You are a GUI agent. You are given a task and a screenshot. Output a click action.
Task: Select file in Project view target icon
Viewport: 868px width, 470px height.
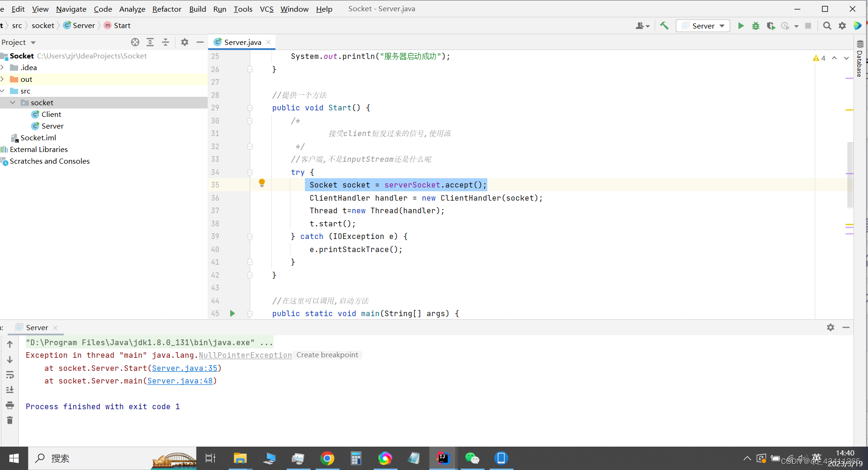pos(135,42)
